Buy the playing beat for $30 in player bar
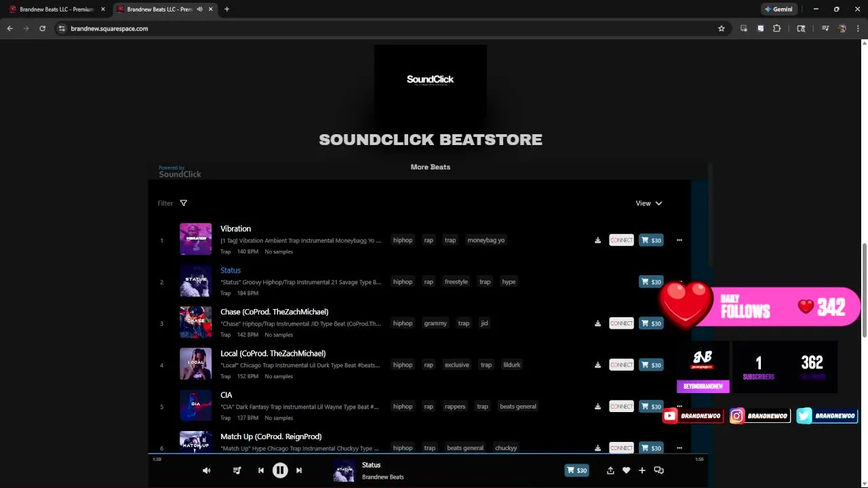The width and height of the screenshot is (868, 488). click(576, 470)
